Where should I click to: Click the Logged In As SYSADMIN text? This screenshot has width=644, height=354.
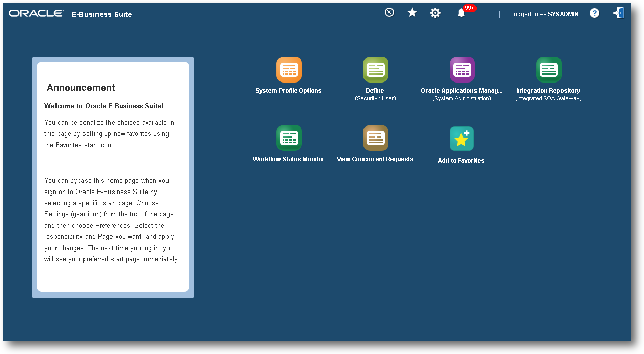544,14
